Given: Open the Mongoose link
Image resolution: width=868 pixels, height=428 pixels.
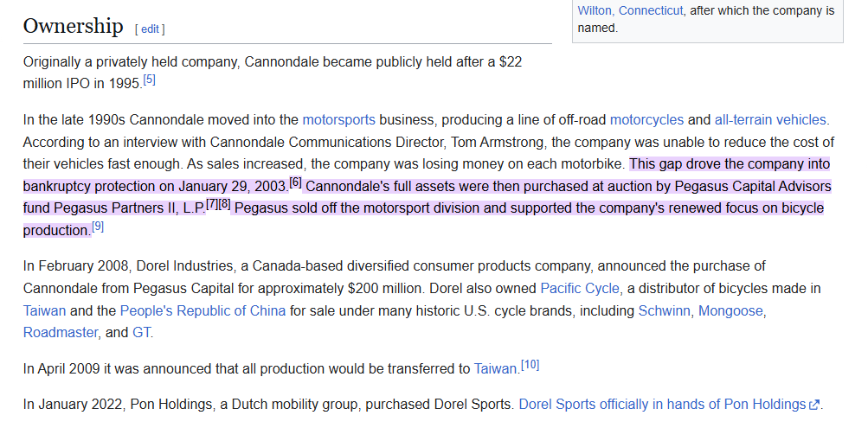Looking at the screenshot, I should click(x=730, y=310).
